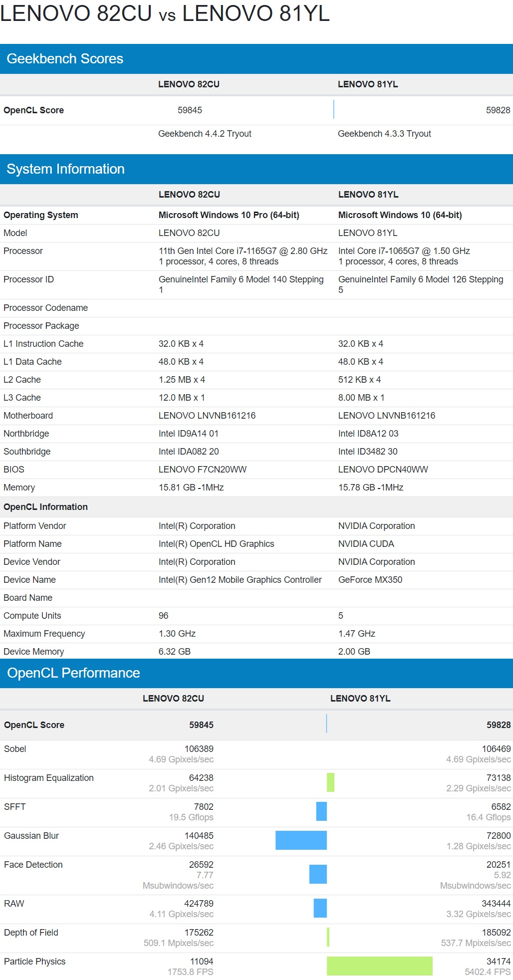Click the 2.00 GB device memory value
Viewport: 513px width, 980px height.
(x=354, y=652)
